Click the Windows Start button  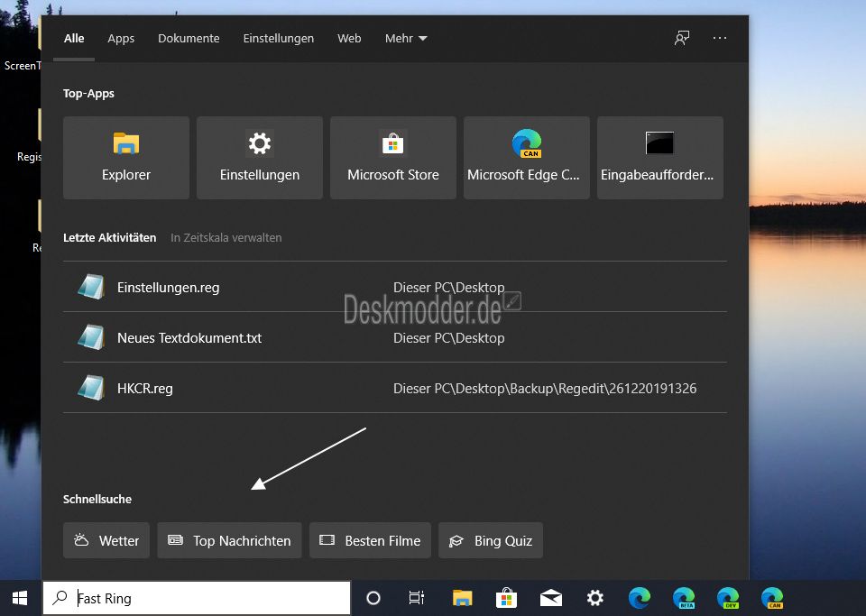click(21, 598)
